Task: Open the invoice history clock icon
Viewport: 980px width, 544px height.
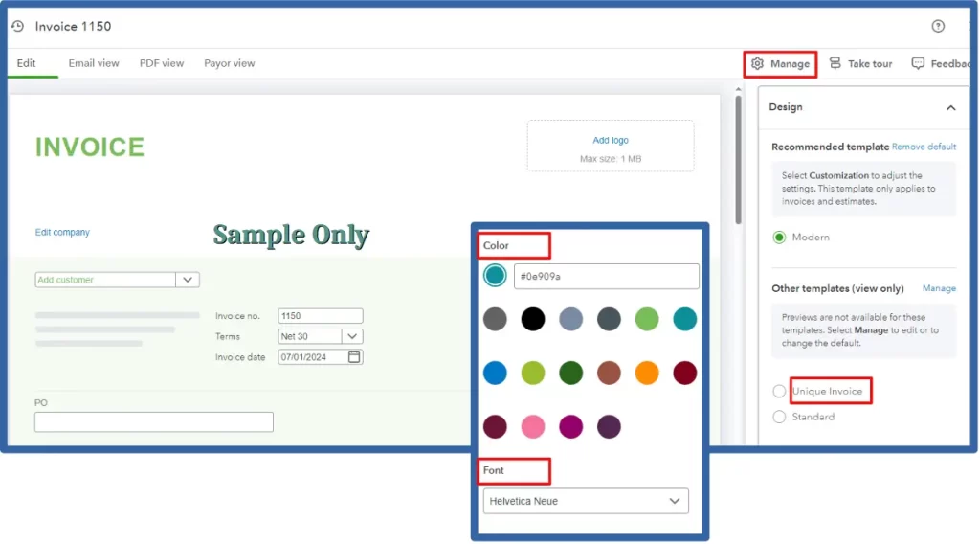Action: point(17,26)
